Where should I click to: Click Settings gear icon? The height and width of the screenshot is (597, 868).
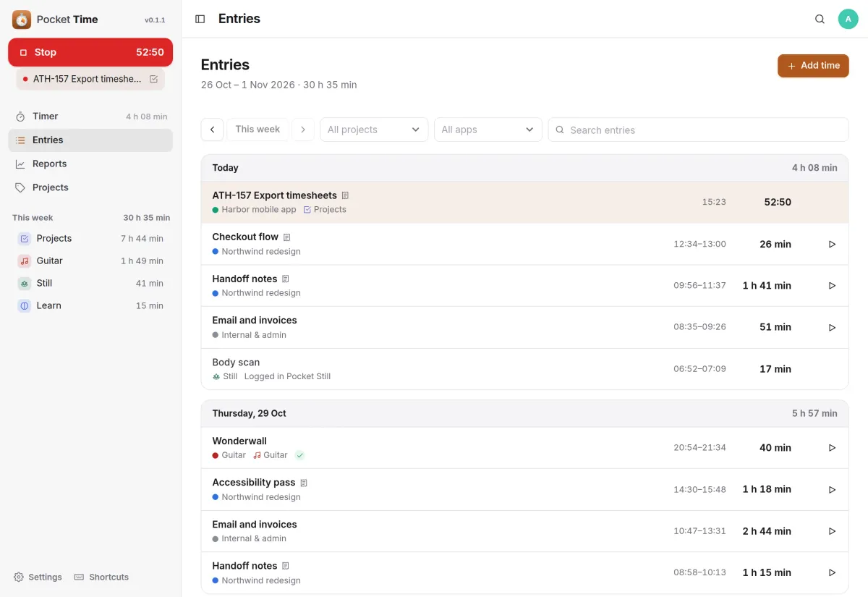coord(19,577)
